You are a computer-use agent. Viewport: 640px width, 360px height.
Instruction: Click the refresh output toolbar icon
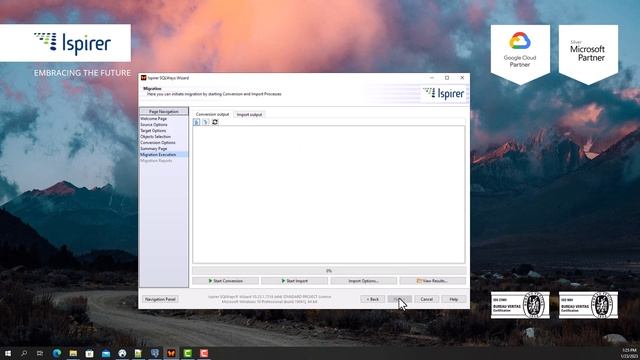pos(215,122)
